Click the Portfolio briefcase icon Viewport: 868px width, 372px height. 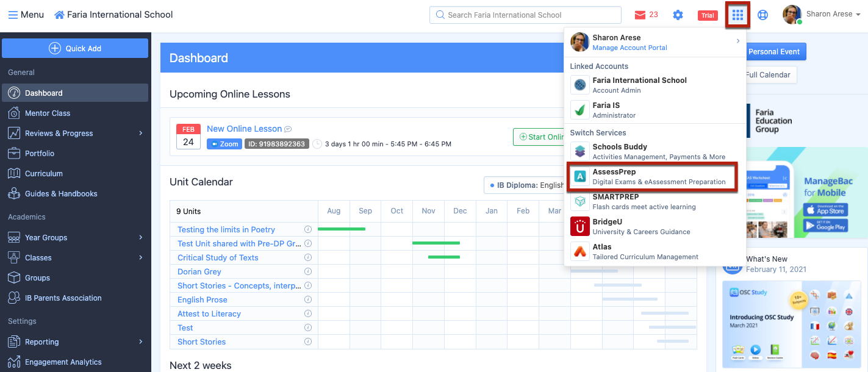point(14,153)
